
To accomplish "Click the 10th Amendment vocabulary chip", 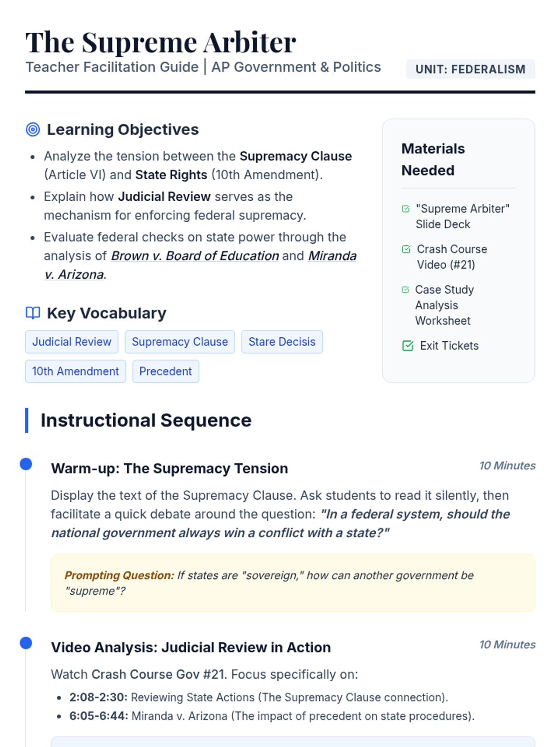I will pos(75,371).
